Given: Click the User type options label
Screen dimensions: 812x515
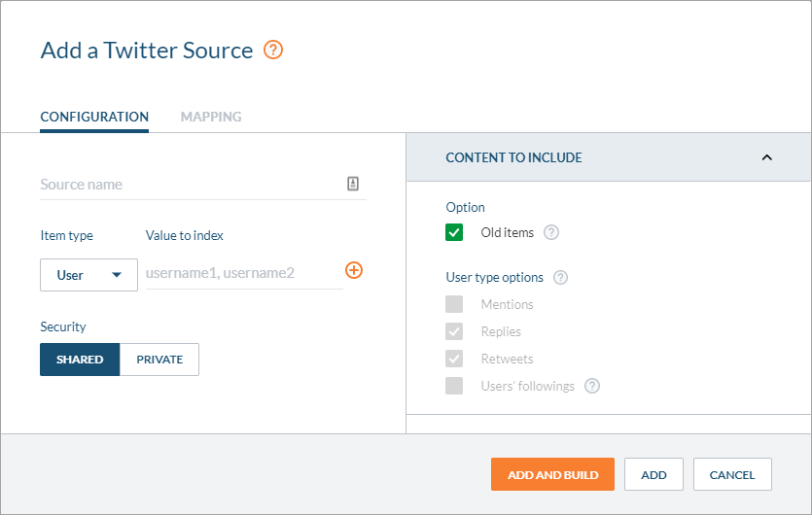Looking at the screenshot, I should 495,278.
